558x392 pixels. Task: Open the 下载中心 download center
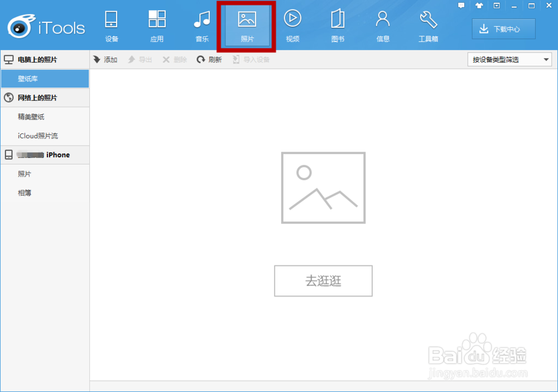click(x=503, y=28)
